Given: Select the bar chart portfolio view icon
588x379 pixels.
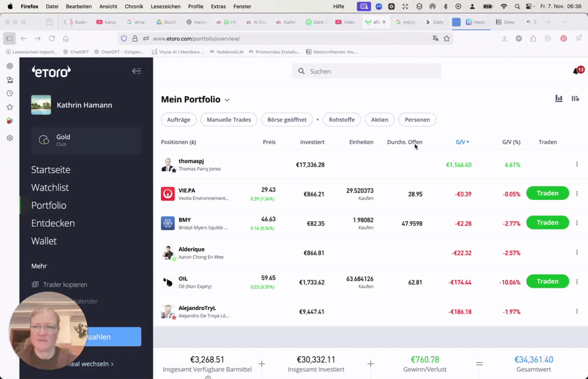Looking at the screenshot, I should 558,98.
